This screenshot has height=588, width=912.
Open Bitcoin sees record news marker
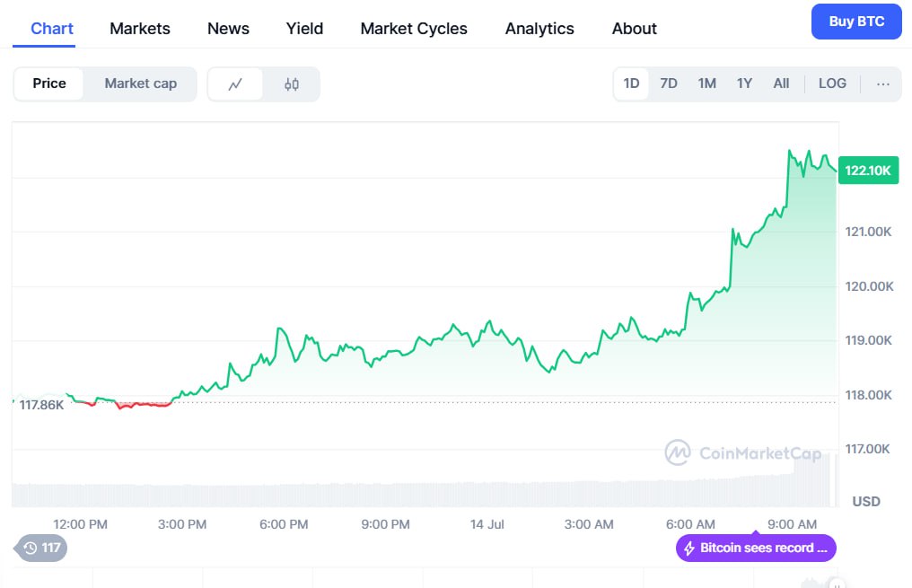pyautogui.click(x=756, y=548)
